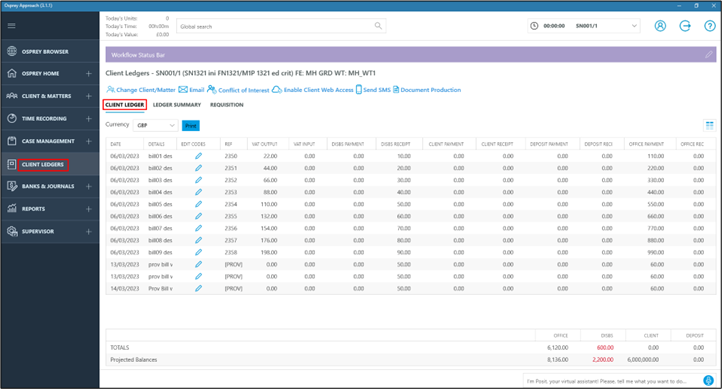Click the Print button

[191, 126]
